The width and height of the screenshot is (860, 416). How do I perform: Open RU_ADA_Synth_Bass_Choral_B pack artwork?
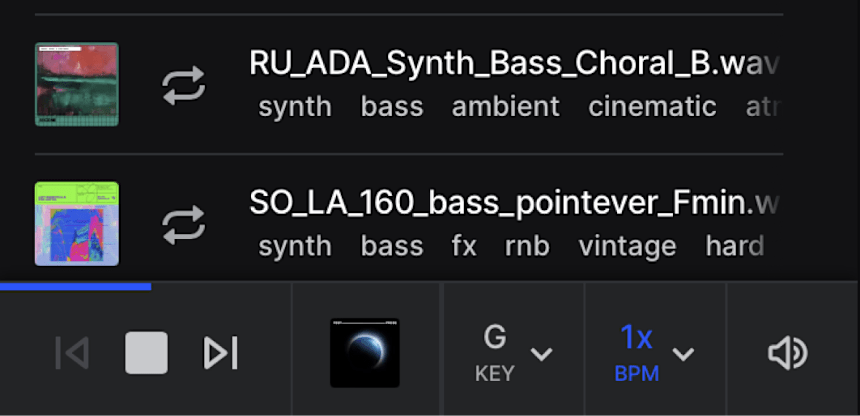pyautogui.click(x=77, y=84)
